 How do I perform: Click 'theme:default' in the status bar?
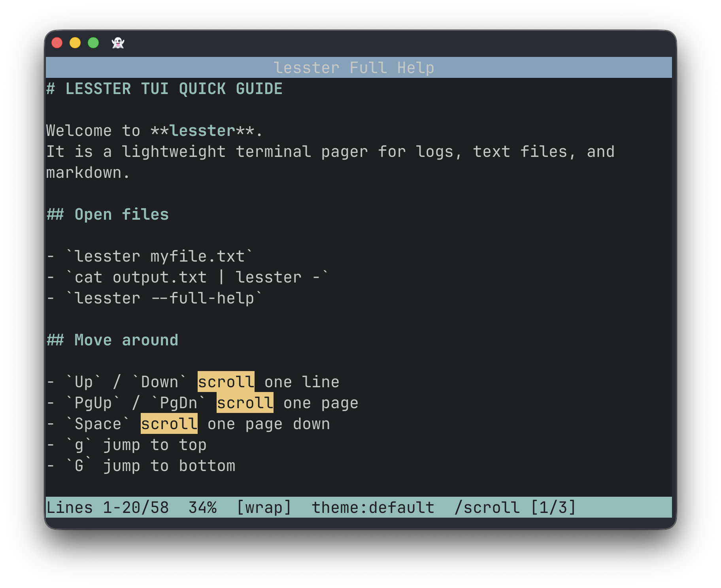pyautogui.click(x=373, y=507)
